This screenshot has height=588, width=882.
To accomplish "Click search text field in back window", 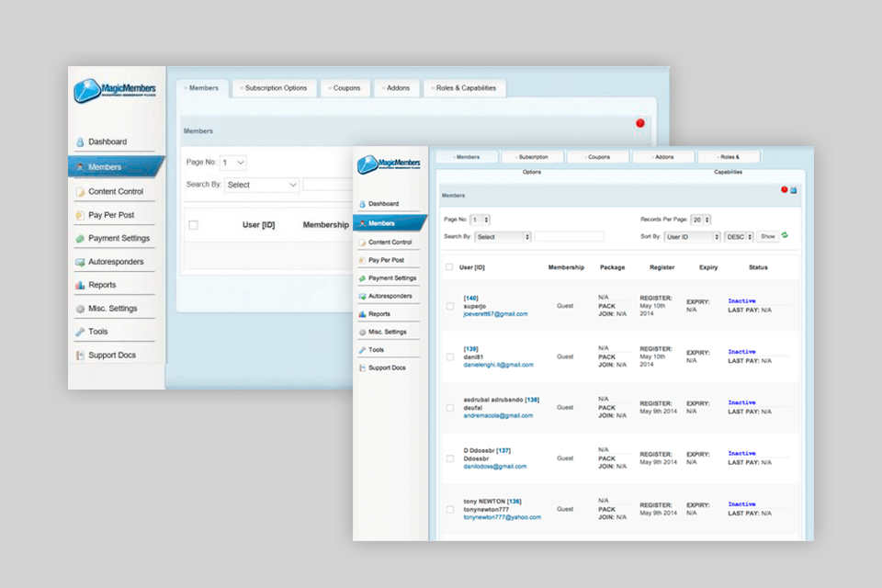I will (327, 185).
